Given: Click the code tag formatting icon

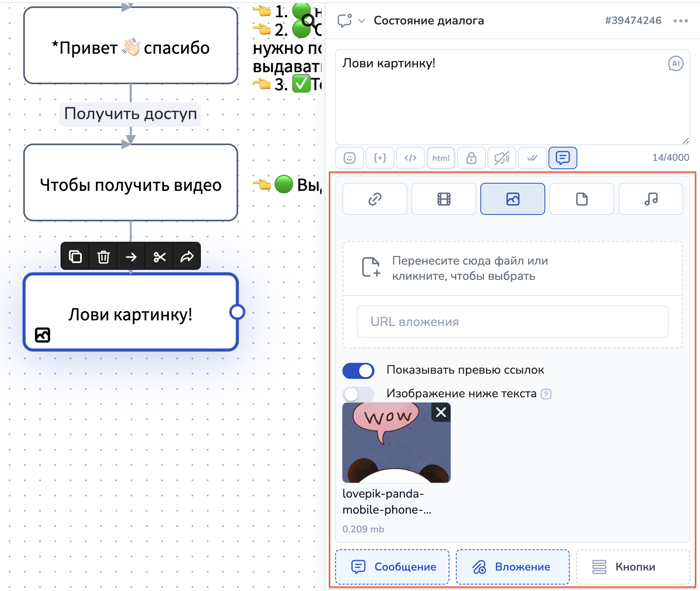Looking at the screenshot, I should [x=411, y=158].
